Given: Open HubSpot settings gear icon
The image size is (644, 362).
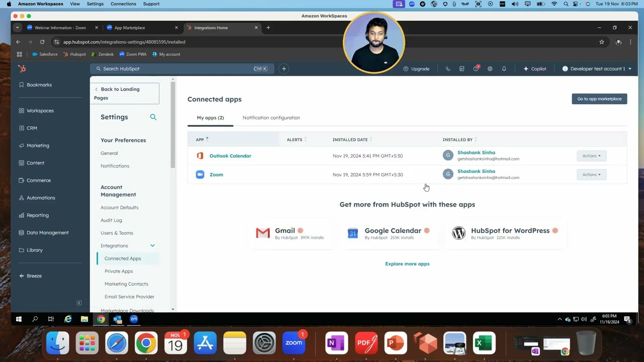Looking at the screenshot, I should 490,69.
